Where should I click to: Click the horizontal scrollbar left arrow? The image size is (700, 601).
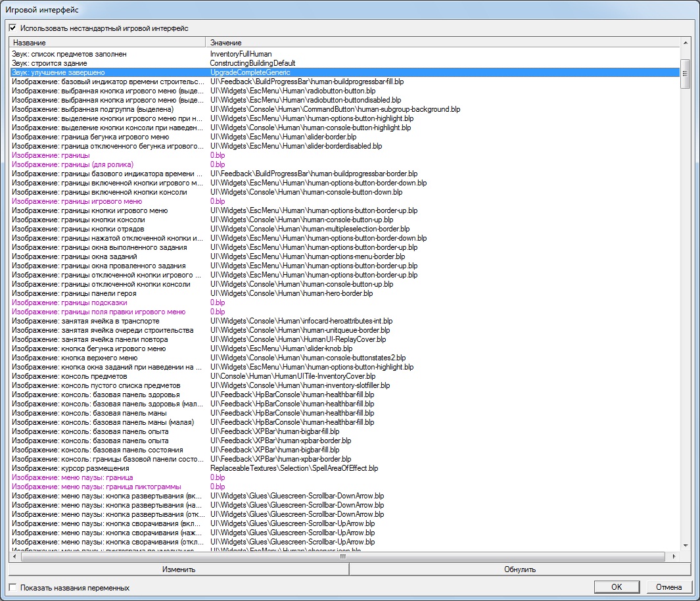click(14, 556)
